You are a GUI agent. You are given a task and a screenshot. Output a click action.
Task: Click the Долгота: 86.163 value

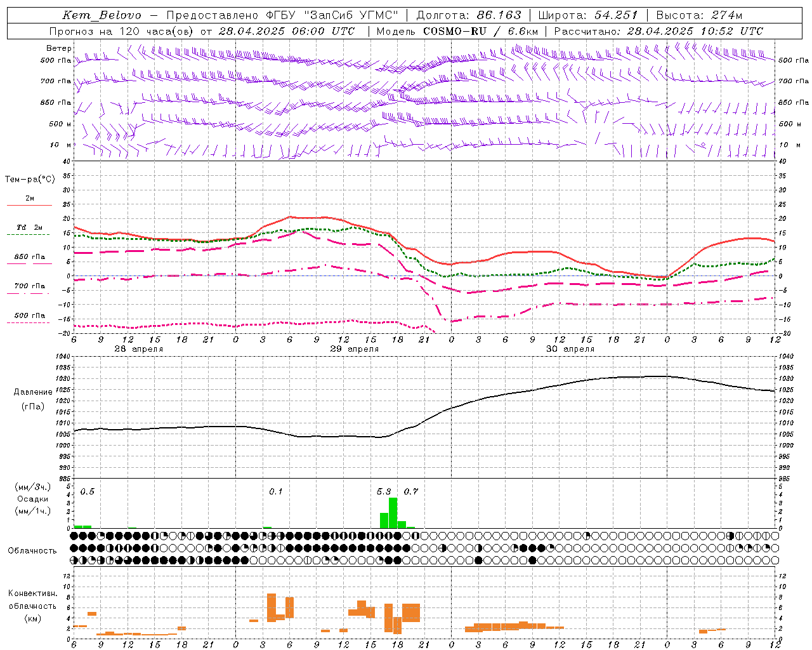pyautogui.click(x=469, y=15)
